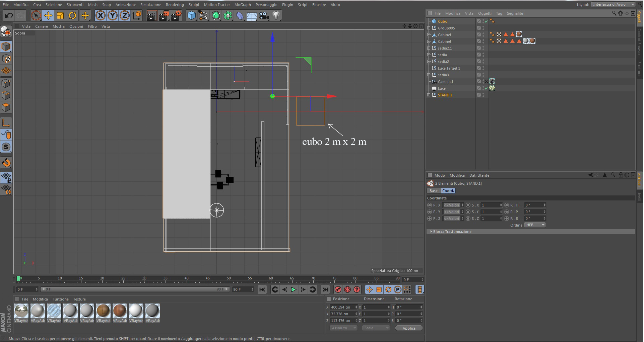
Task: Open the Ordine HPB dropdown
Action: (x=535, y=225)
